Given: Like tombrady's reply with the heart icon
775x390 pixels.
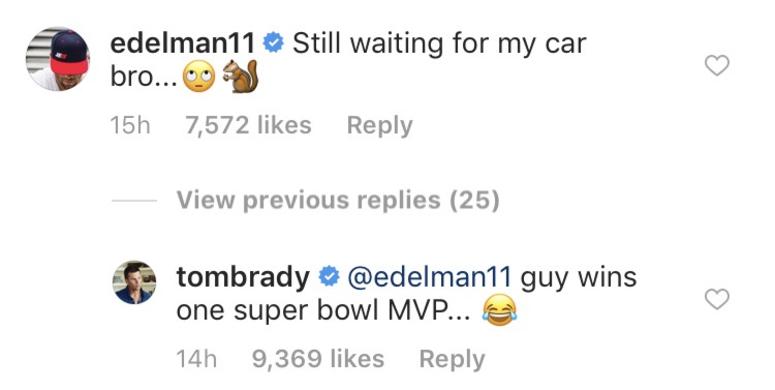Looking at the screenshot, I should (717, 299).
